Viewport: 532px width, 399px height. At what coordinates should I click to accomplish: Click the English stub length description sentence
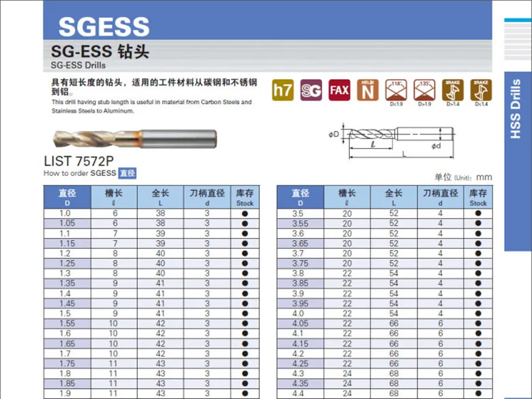(151, 106)
